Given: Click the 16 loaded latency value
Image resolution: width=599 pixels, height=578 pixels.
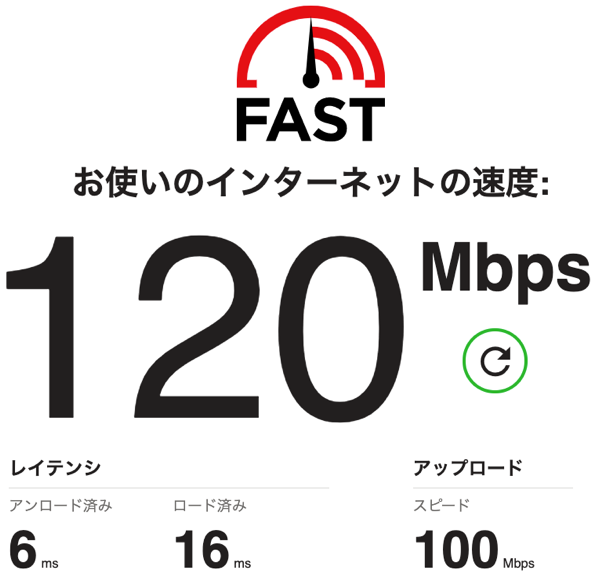Looking at the screenshot, I should (202, 550).
